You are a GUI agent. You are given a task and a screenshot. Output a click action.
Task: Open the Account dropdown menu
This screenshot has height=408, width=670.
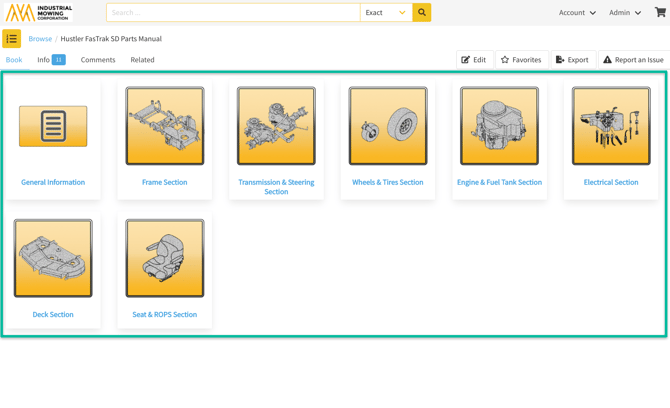click(577, 13)
